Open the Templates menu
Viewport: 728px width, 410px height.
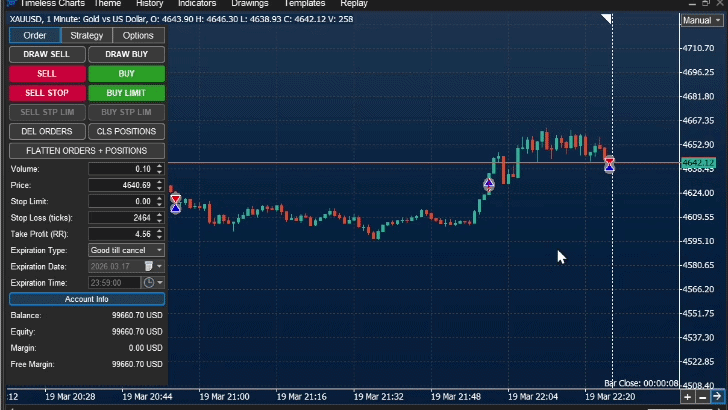tap(304, 4)
